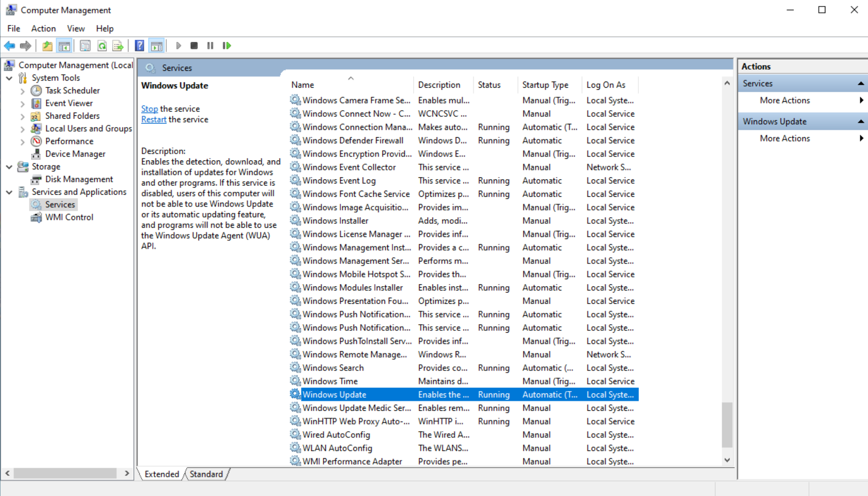Click gear icon of Windows Search service
Screen dimensions: 868x496
(x=296, y=368)
